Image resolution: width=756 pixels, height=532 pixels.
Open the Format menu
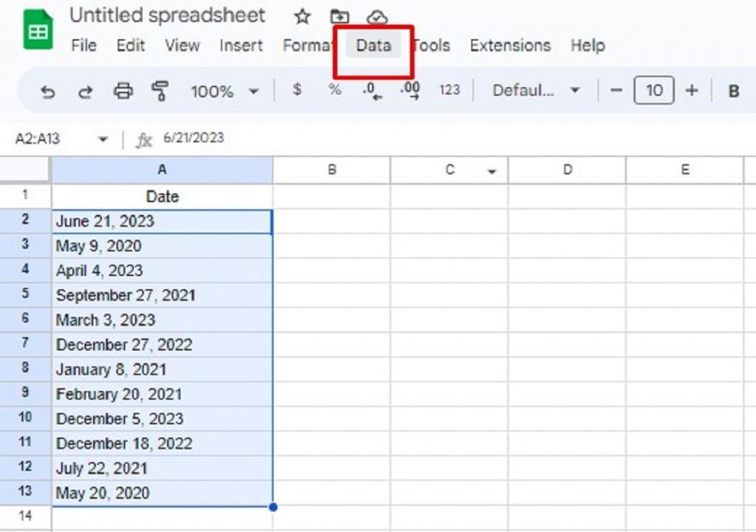(x=308, y=45)
